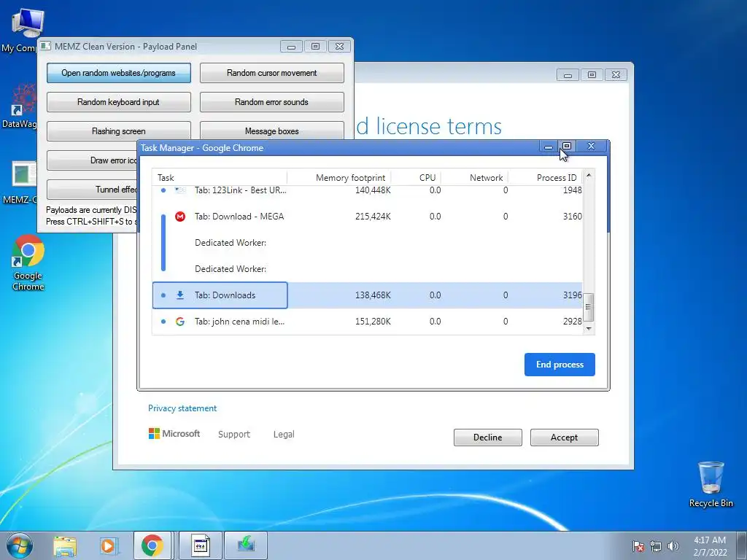This screenshot has width=747, height=560.
Task: Switch to the installer taskbar item
Action: pos(246,545)
